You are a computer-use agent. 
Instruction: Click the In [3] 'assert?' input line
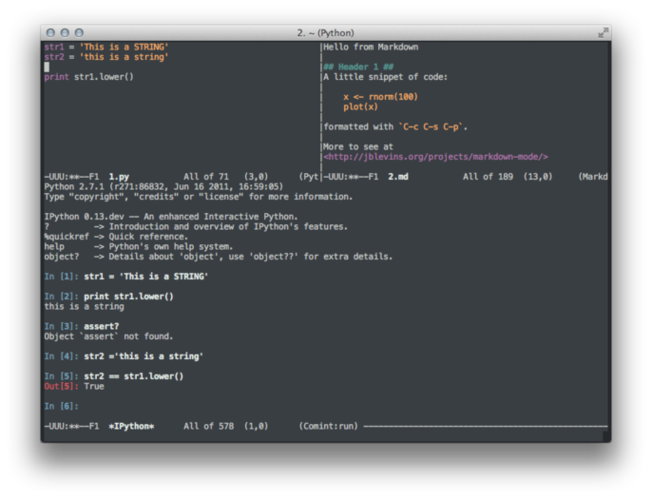click(102, 326)
